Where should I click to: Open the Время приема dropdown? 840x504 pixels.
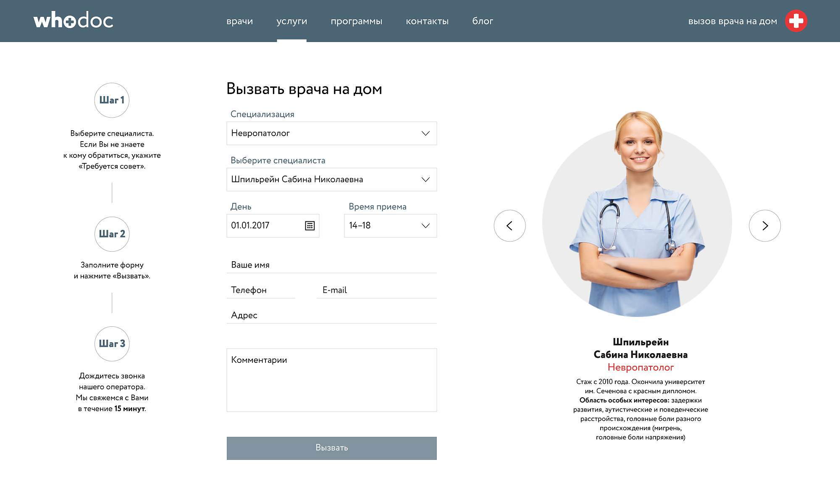click(391, 226)
